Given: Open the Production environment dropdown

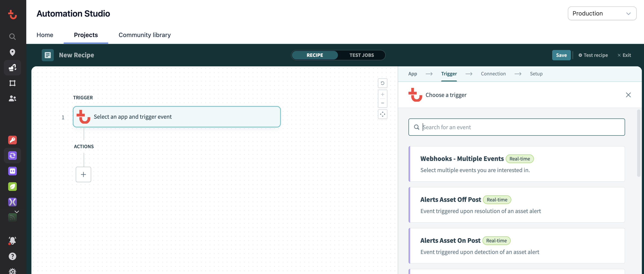Looking at the screenshot, I should click(x=602, y=13).
